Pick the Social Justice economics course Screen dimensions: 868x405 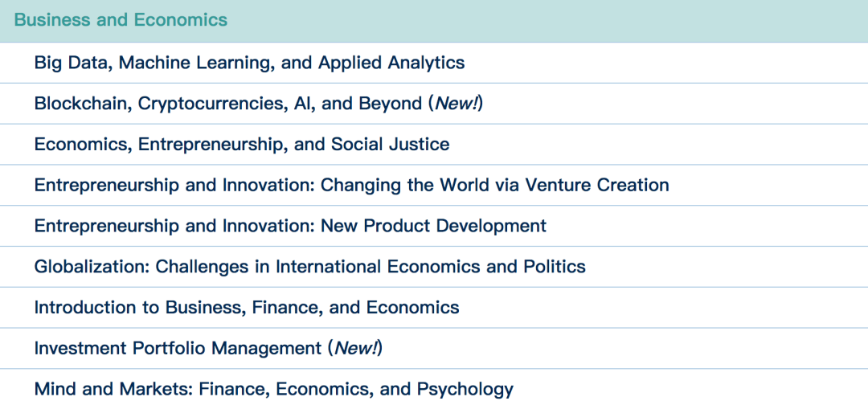(x=390, y=145)
